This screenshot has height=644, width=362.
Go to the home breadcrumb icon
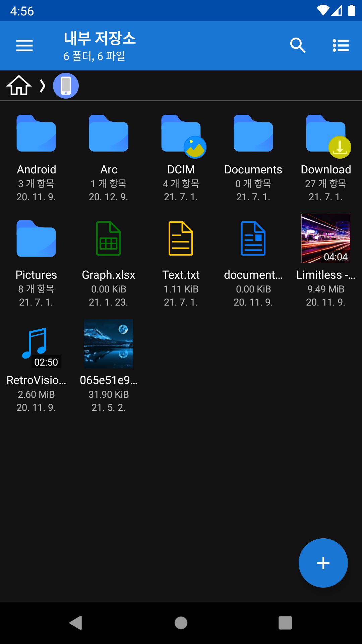coord(19,86)
